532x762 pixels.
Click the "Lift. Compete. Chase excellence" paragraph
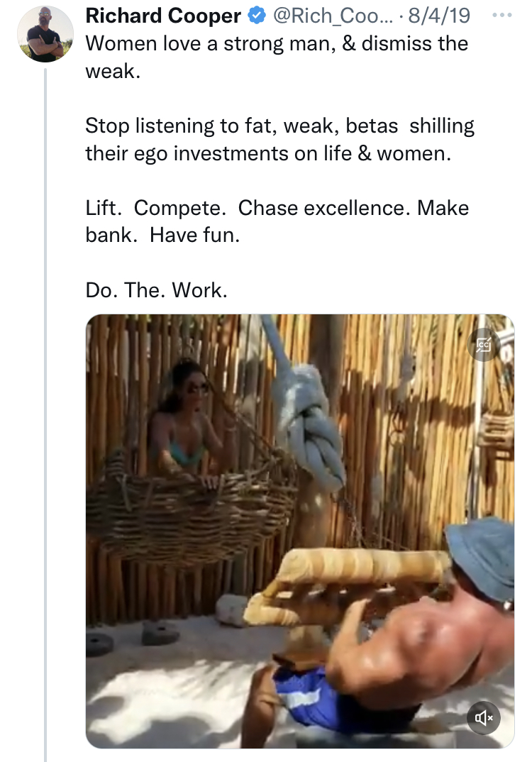coord(277,221)
